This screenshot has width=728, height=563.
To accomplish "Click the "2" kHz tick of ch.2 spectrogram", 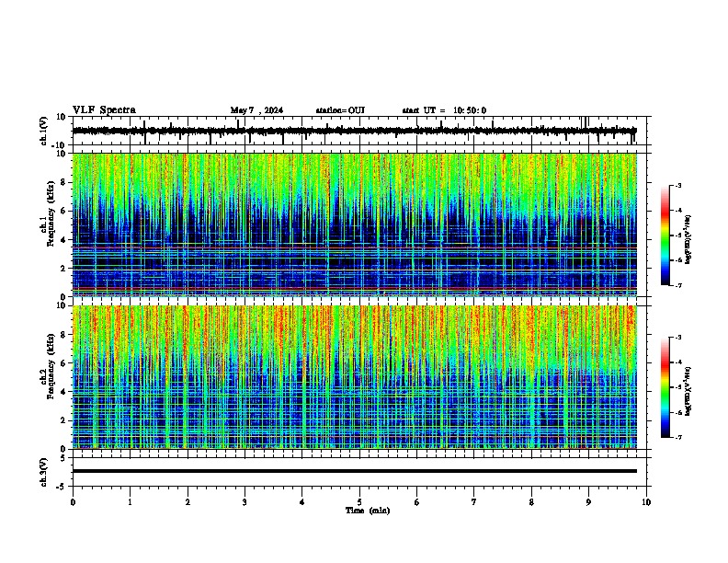I will click(x=63, y=420).
